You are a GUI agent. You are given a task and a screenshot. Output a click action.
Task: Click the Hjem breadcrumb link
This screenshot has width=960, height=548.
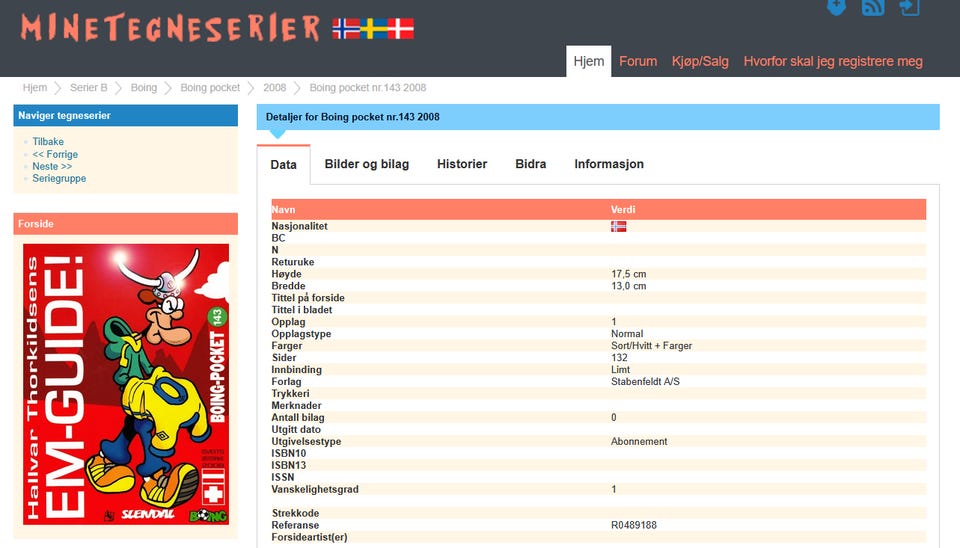coord(35,88)
